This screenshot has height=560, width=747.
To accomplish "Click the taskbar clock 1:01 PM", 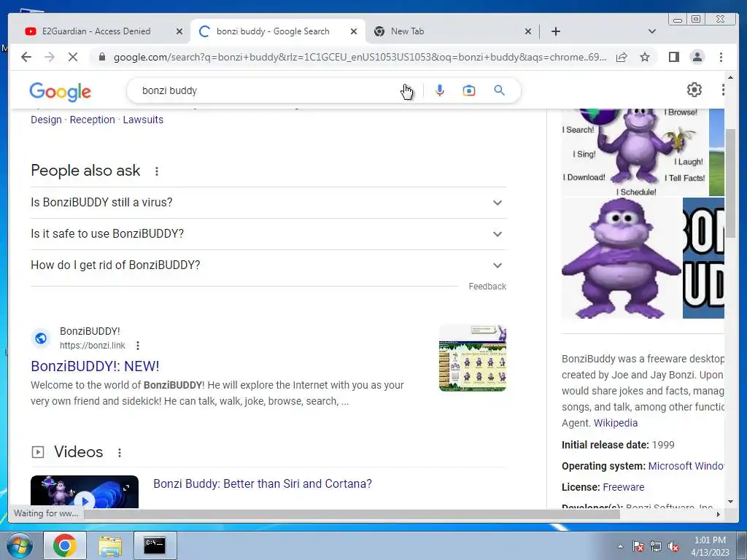I will [710, 546].
